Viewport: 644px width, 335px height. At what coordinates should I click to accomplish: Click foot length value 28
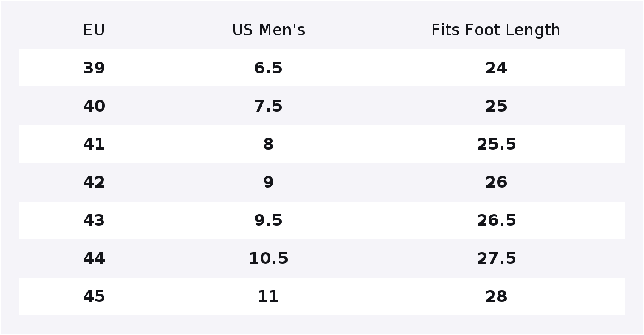coord(496,296)
